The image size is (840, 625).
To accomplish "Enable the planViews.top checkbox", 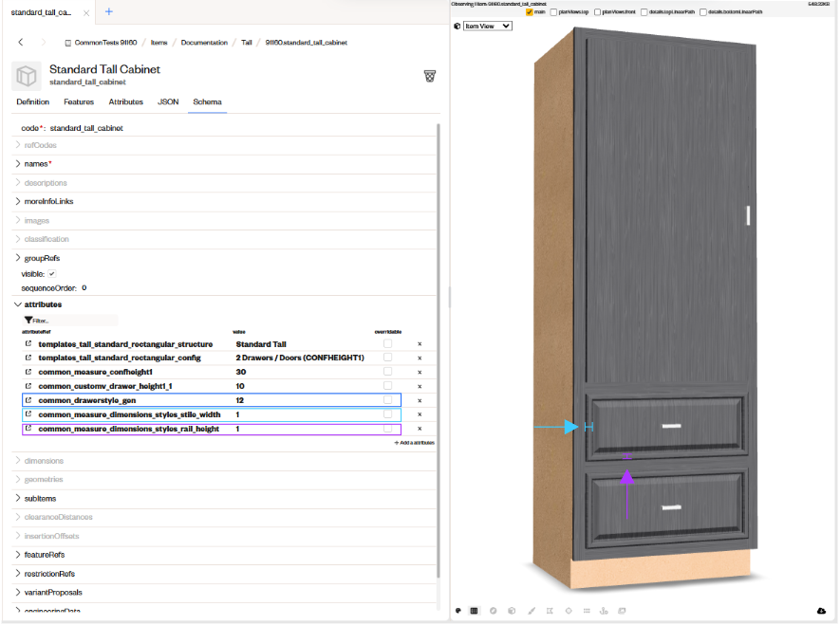I will coord(554,11).
